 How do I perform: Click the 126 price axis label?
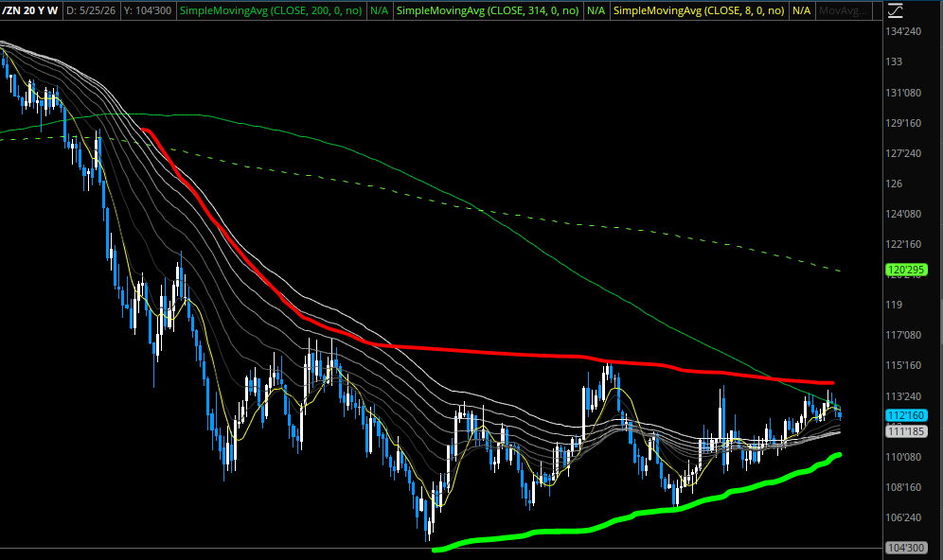click(x=894, y=184)
